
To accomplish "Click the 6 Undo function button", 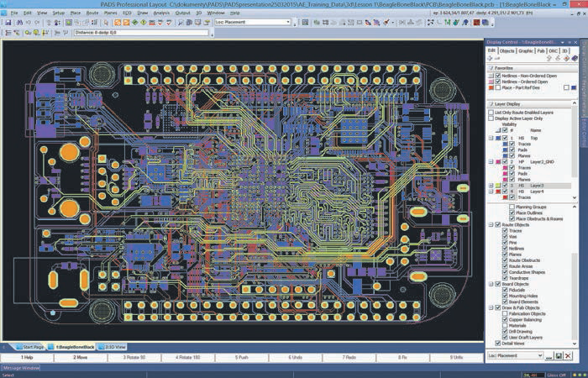I will click(x=295, y=358).
